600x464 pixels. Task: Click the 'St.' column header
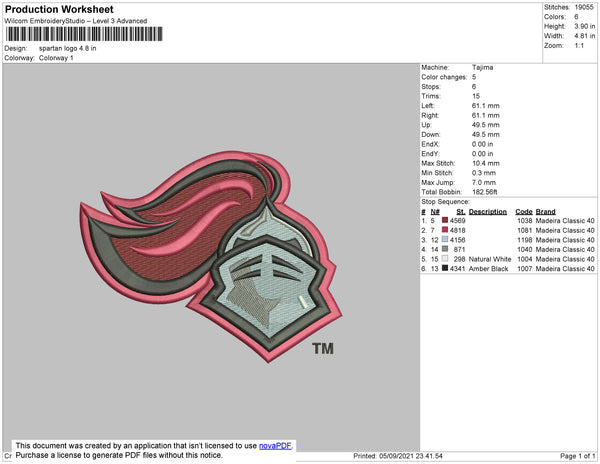tap(461, 212)
